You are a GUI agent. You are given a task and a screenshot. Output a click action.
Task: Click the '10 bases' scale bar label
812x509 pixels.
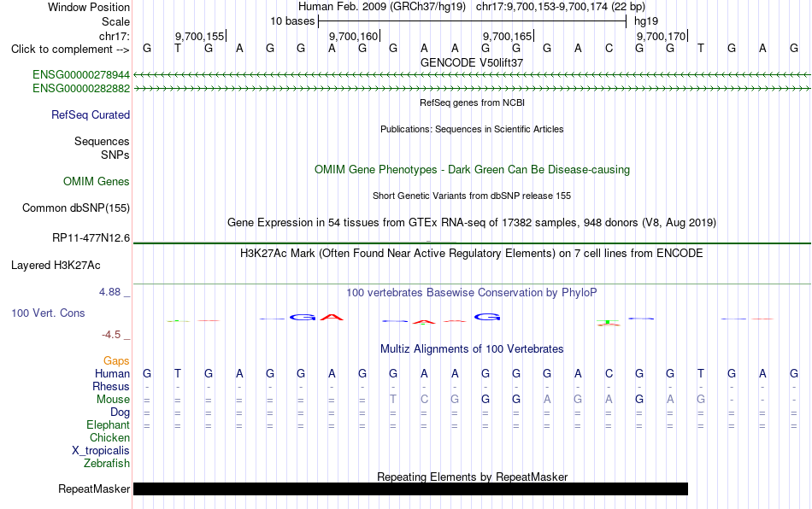pos(292,21)
